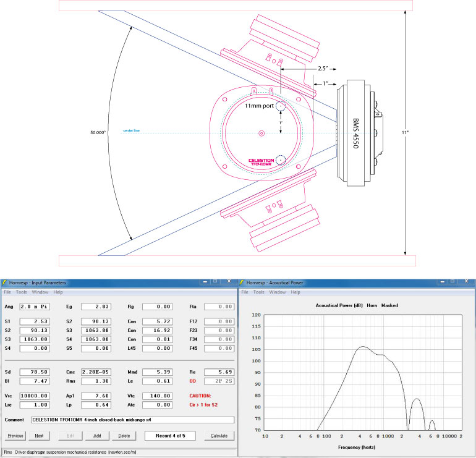Click the S5 input field
The height and width of the screenshot is (458, 476).
coord(96,348)
